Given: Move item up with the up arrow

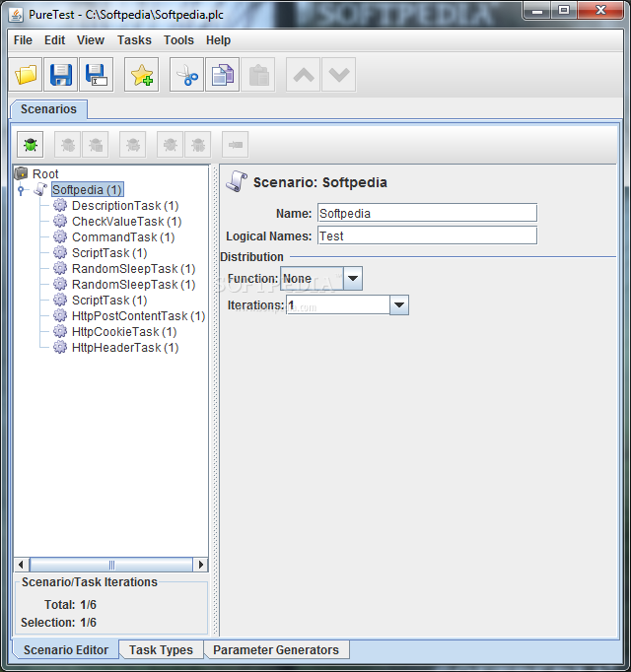Looking at the screenshot, I should click(304, 75).
